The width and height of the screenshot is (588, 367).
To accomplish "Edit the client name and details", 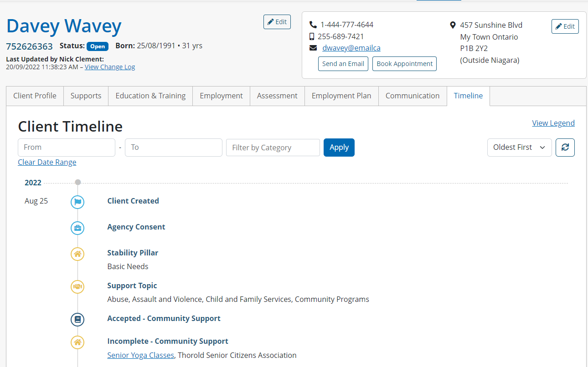I will [277, 22].
